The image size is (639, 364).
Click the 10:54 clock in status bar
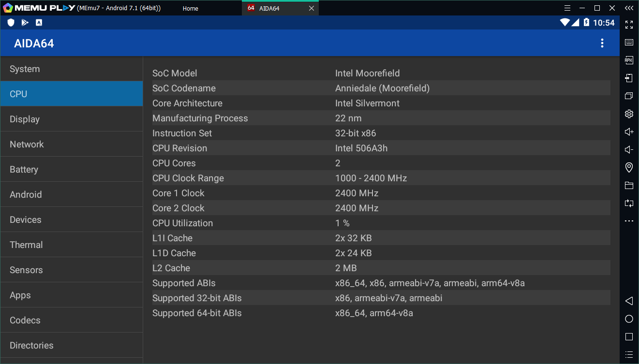[604, 23]
